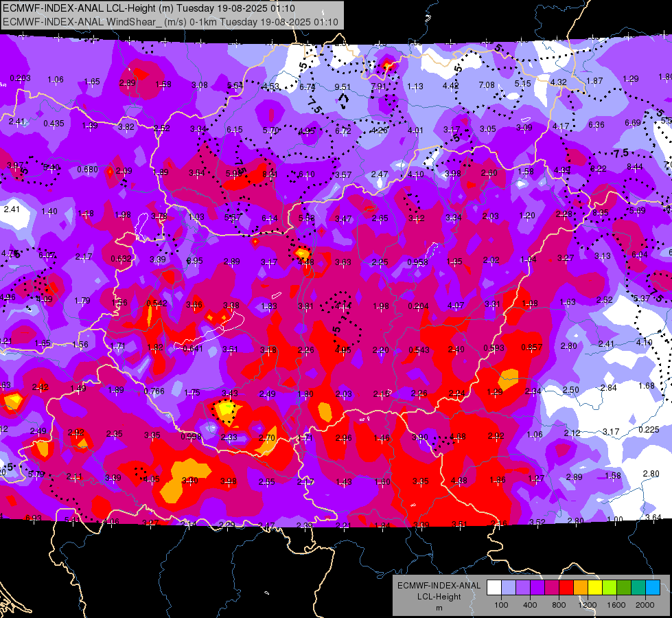Select the orange legend color swatch
Image resolution: width=672 pixels, height=618 pixels.
click(x=581, y=587)
